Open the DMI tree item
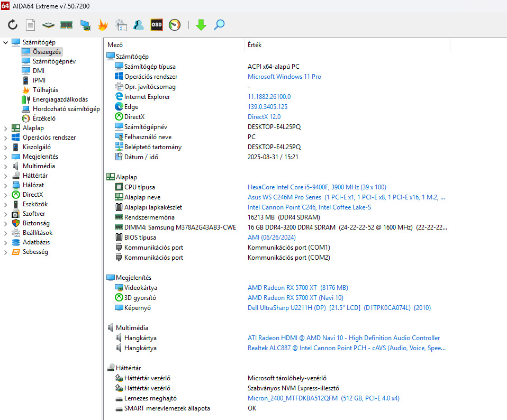 pos(39,71)
